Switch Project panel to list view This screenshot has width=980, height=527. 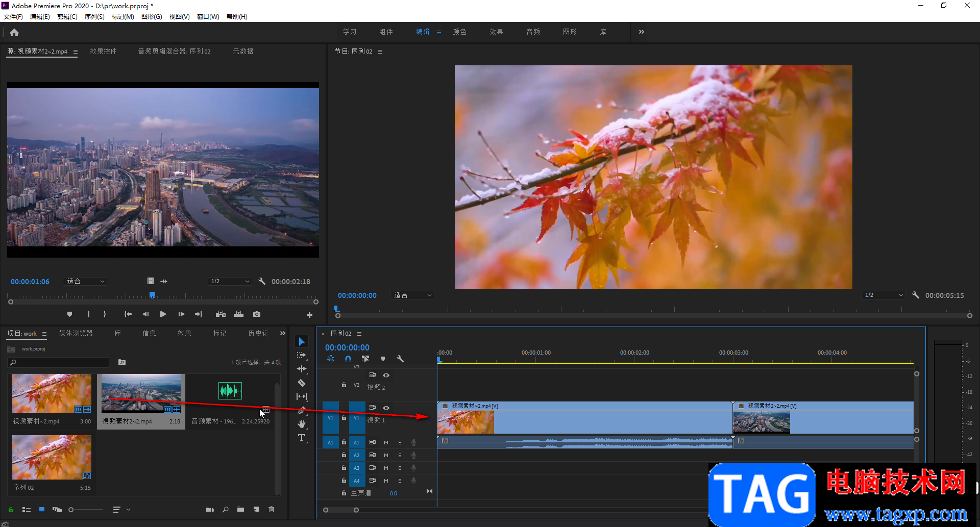click(x=27, y=510)
